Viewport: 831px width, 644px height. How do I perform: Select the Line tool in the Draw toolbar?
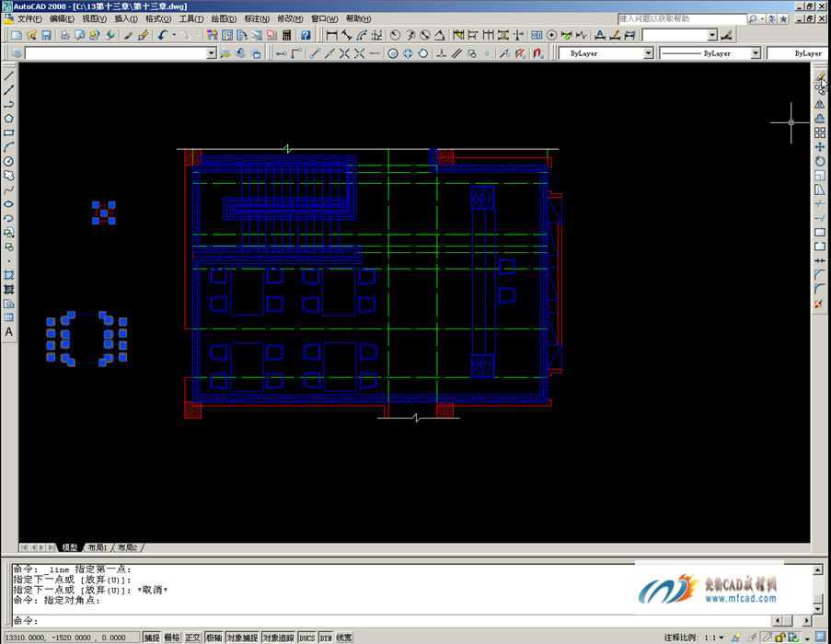click(x=8, y=75)
